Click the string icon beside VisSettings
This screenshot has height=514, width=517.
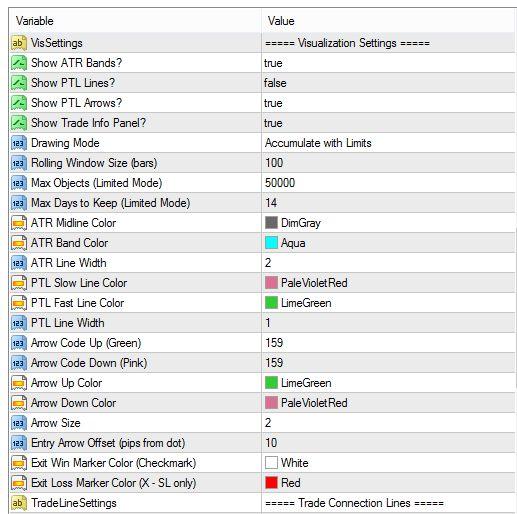(19, 43)
